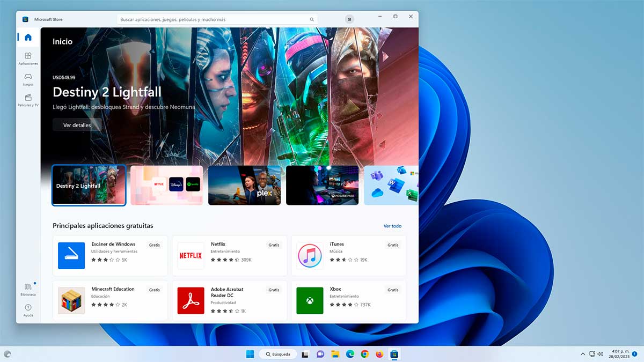Screen dimensions: 644x362
Task: Open the Xbox app icon
Action: 310,300
